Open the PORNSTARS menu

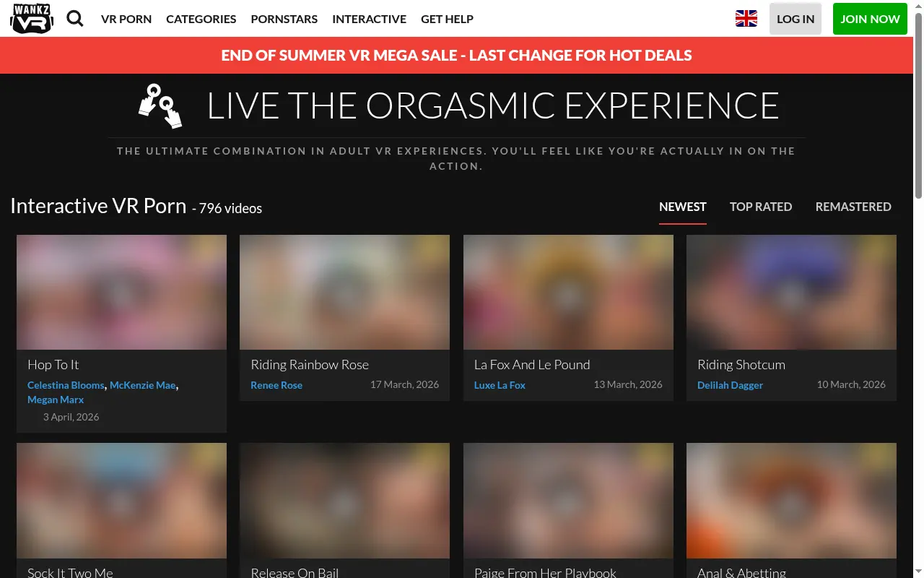[x=284, y=19]
